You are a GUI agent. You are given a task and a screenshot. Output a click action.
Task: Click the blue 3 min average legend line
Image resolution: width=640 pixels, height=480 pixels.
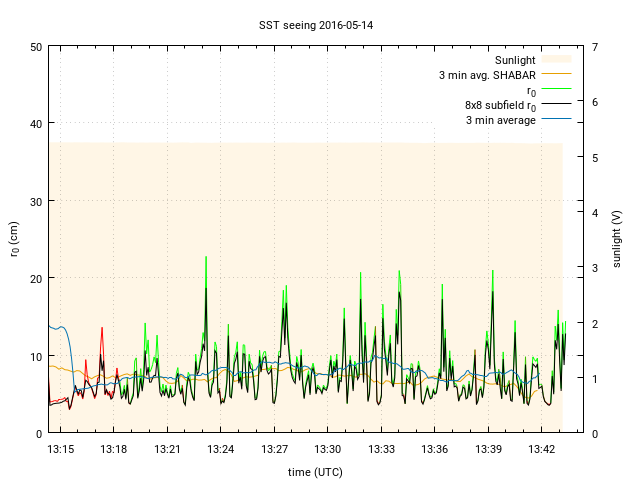click(557, 120)
